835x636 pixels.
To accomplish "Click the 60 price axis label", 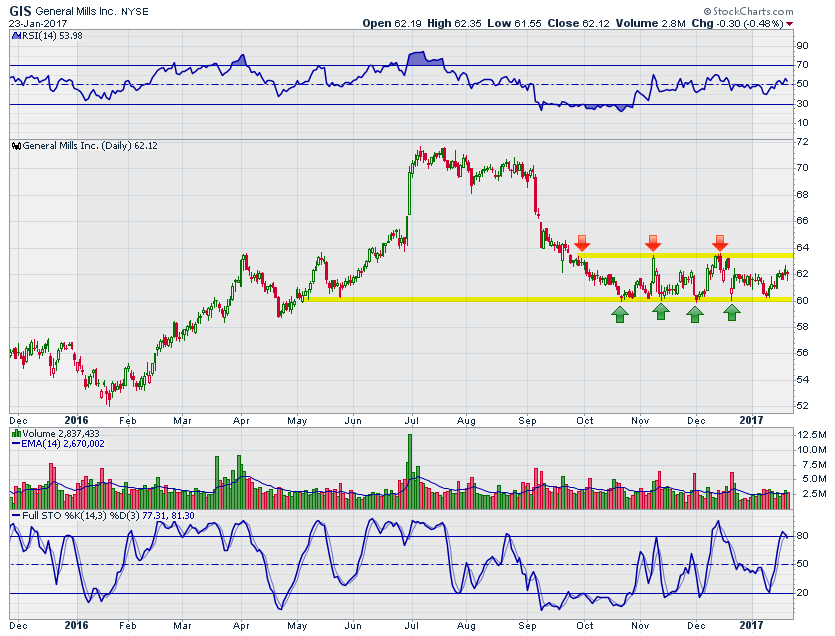I will (x=802, y=300).
